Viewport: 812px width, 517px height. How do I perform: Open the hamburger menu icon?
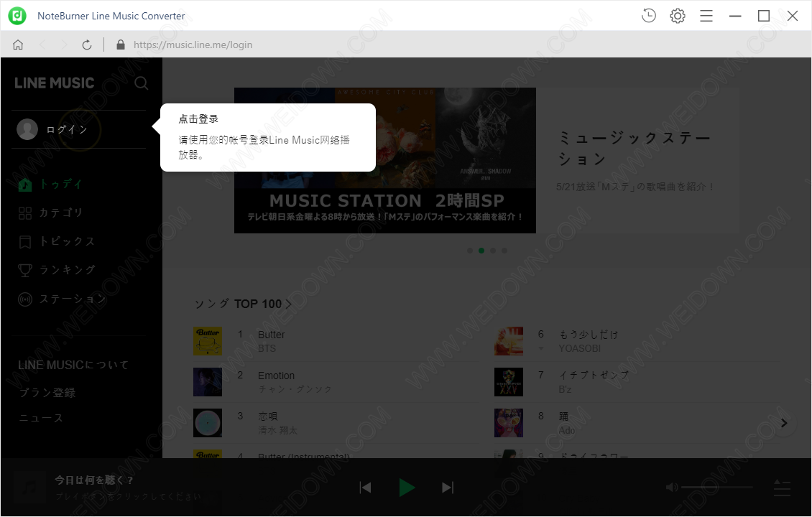[706, 16]
